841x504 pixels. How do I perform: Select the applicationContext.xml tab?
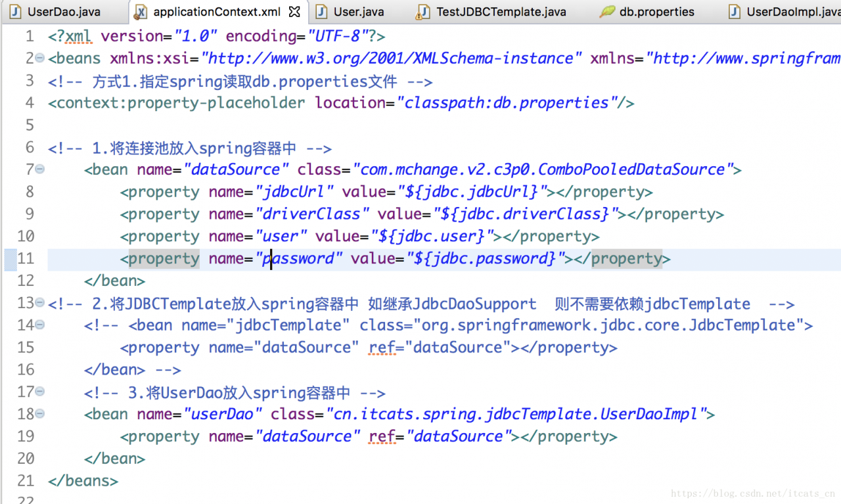(x=217, y=12)
